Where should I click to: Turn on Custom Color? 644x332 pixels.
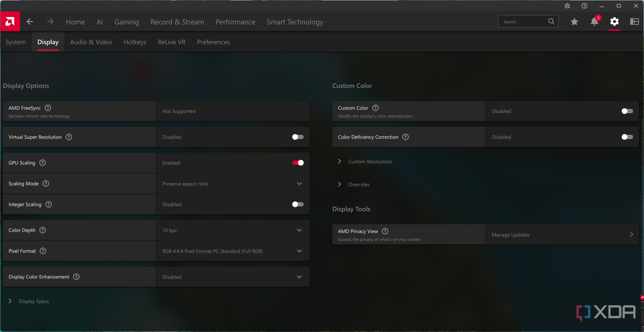(x=627, y=111)
